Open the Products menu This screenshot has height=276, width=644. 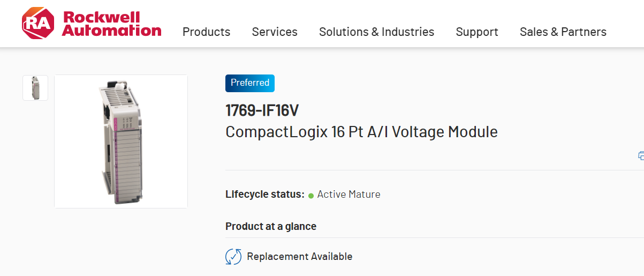point(206,32)
